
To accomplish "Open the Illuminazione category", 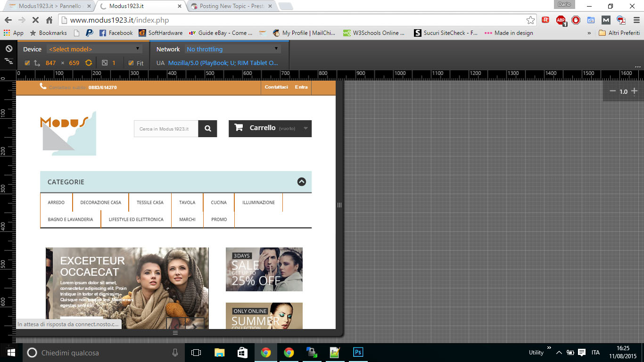I will (258, 202).
